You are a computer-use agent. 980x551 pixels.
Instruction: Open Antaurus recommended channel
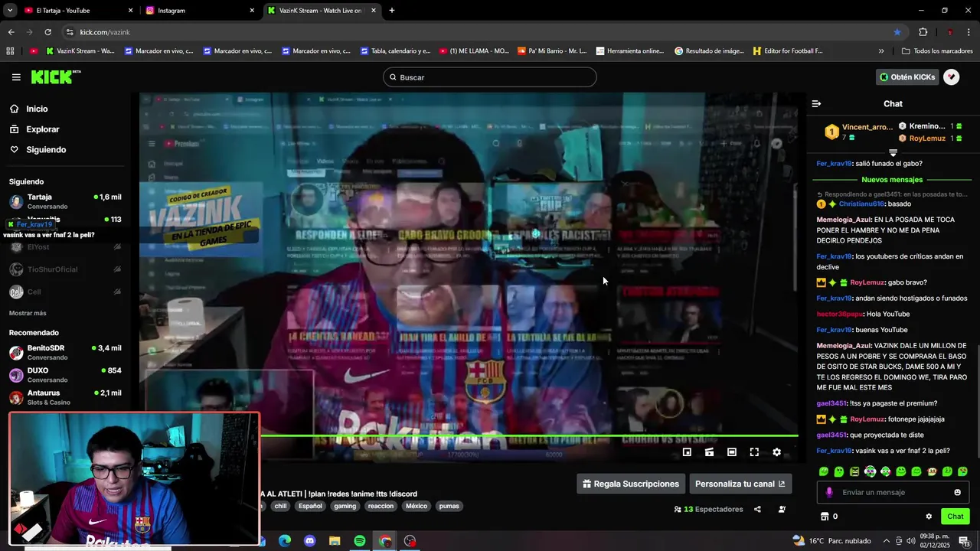[65, 397]
